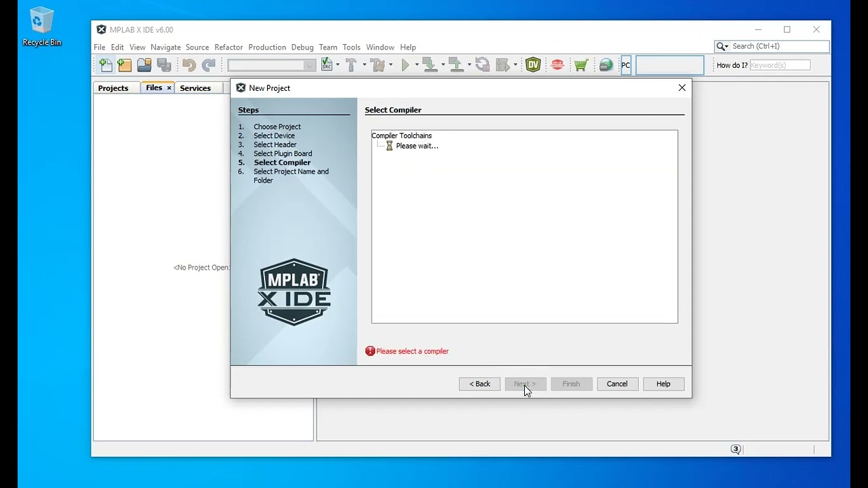The image size is (868, 488).
Task: Open the File menu
Action: pyautogui.click(x=100, y=47)
